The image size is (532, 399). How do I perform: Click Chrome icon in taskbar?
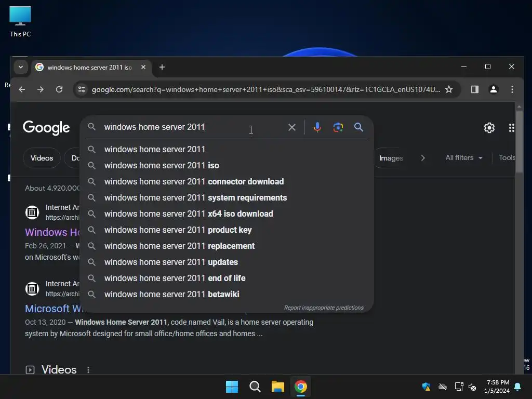tap(301, 387)
